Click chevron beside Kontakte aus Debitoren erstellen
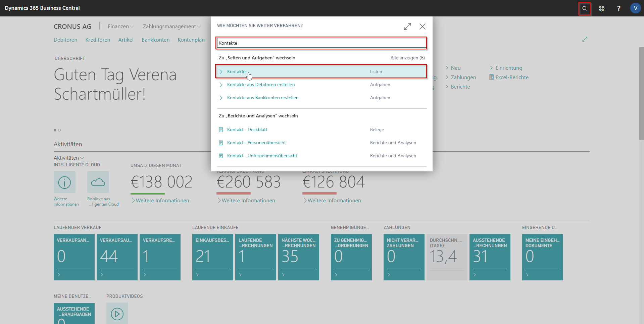 221,85
